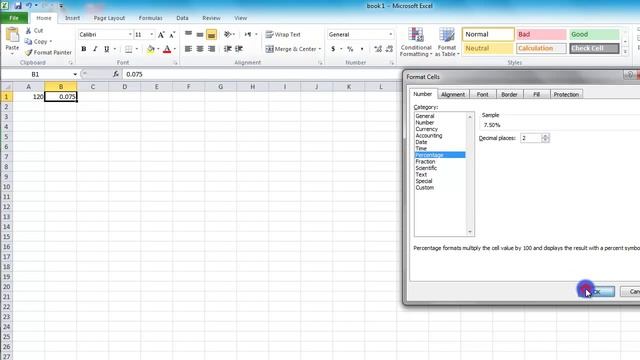Toggle Underline formatting
640x360 pixels.
point(107,49)
